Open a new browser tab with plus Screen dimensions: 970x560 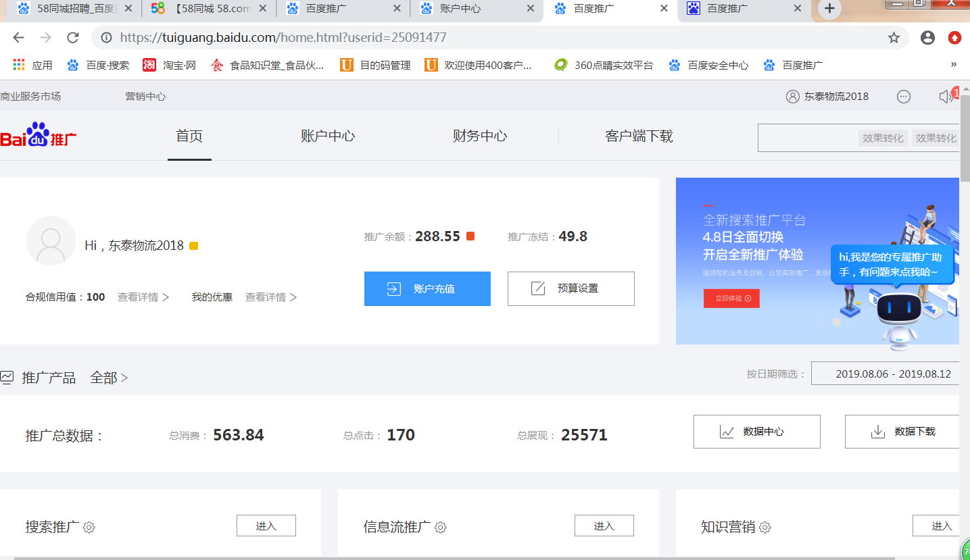tap(829, 9)
